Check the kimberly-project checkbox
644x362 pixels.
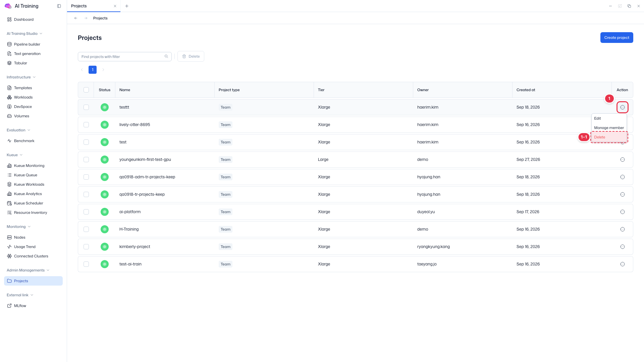pos(86,247)
